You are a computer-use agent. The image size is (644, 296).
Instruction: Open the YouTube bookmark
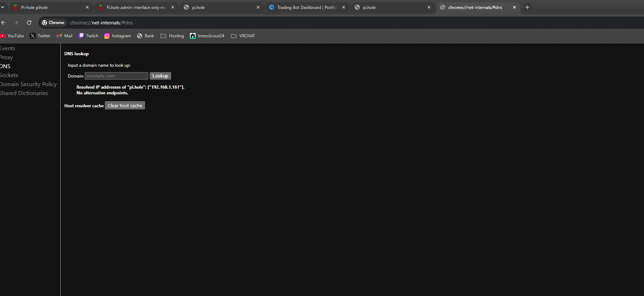[x=12, y=36]
